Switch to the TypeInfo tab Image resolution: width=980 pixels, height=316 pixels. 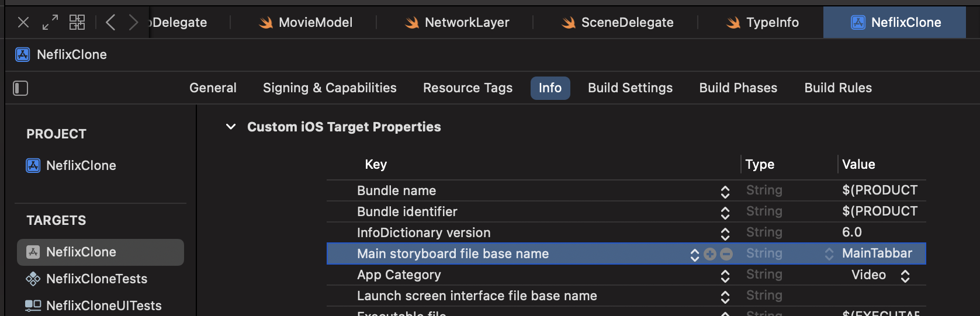point(761,22)
